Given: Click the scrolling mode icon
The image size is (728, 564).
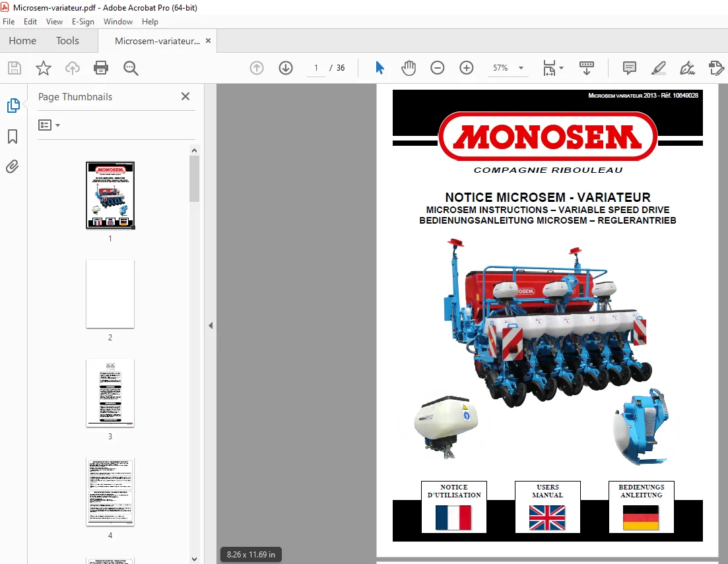Looking at the screenshot, I should click(587, 68).
